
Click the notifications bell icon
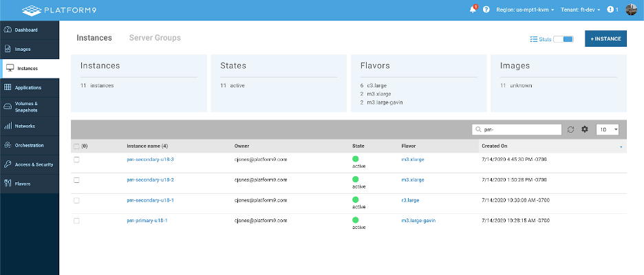point(473,10)
